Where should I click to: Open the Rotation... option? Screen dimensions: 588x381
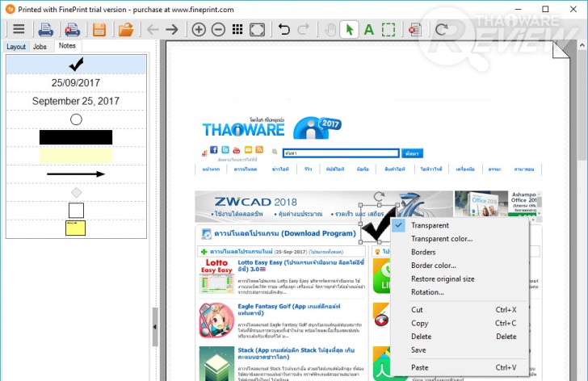coord(427,292)
